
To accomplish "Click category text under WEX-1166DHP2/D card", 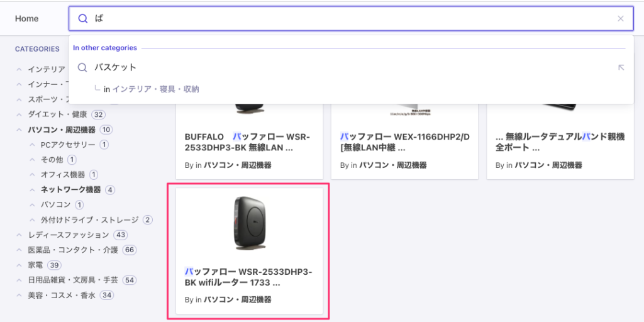I will (392, 165).
